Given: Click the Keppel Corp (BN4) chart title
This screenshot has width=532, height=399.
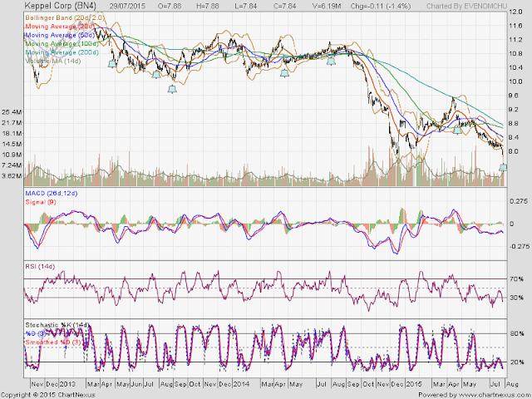Looking at the screenshot, I should 61,6.
